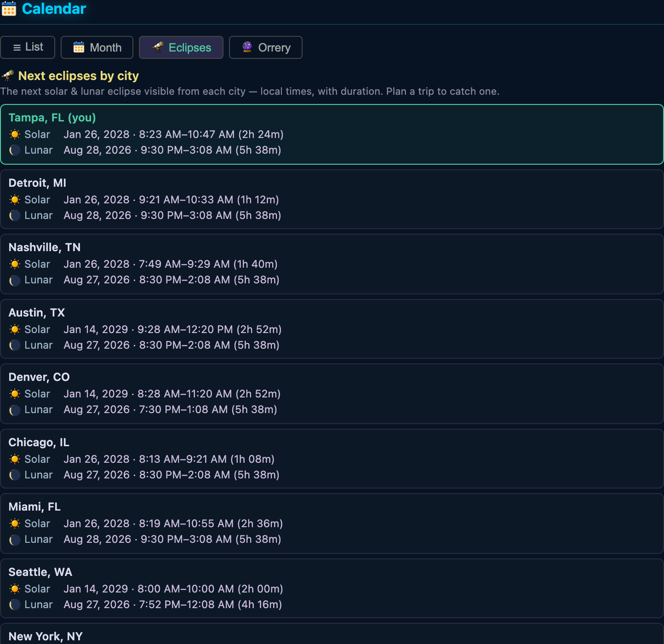
Task: Select the Seattle, WA city title
Action: point(40,572)
